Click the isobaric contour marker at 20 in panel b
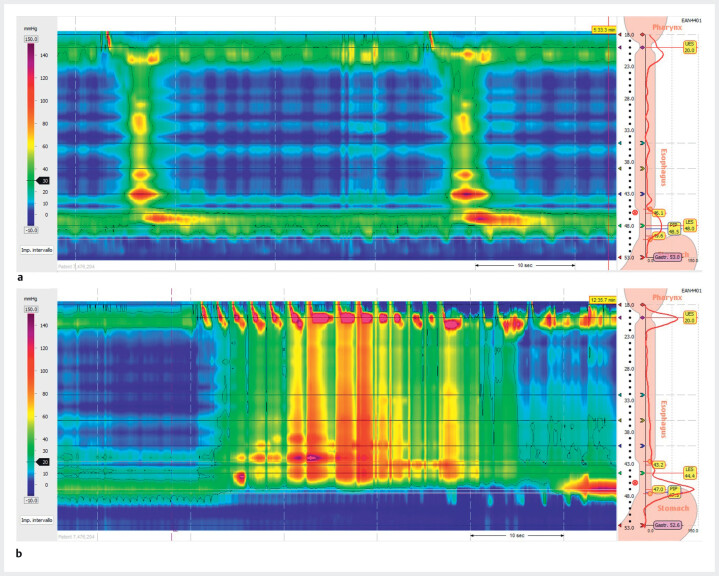719x576 pixels. pos(43,462)
